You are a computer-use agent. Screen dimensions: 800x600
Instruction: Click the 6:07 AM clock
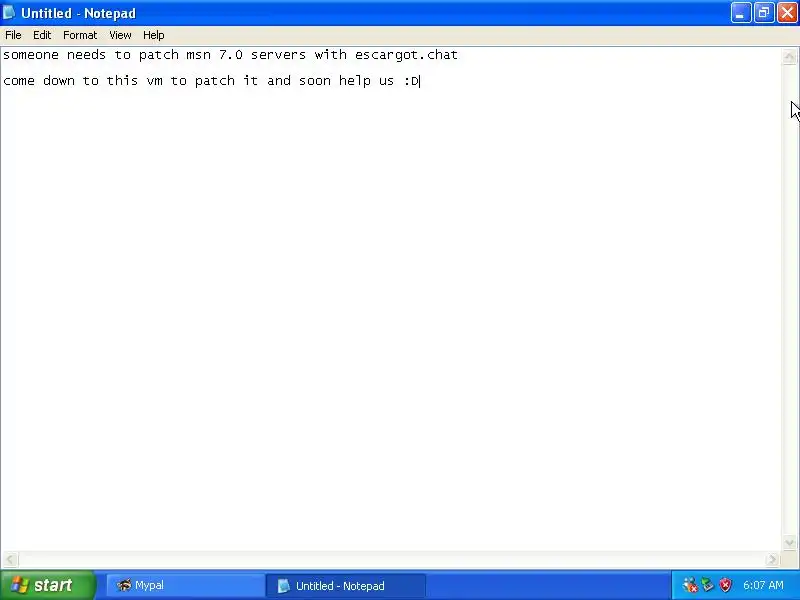[763, 585]
